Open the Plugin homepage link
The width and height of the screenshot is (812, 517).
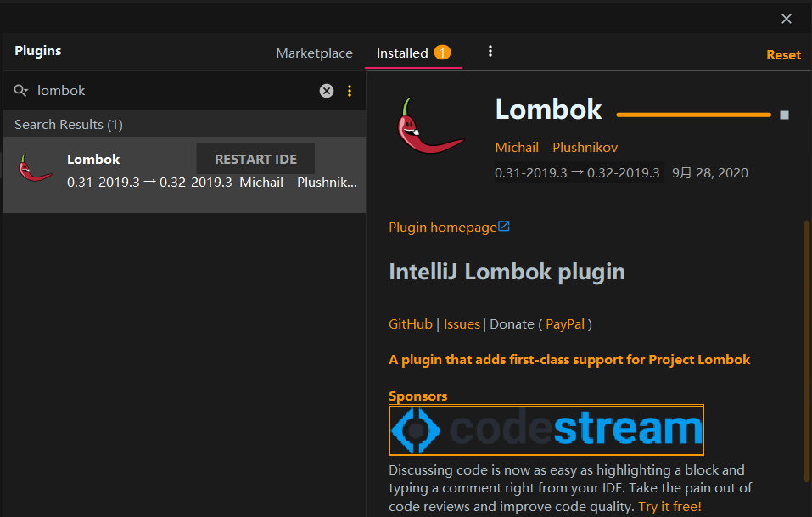point(443,228)
